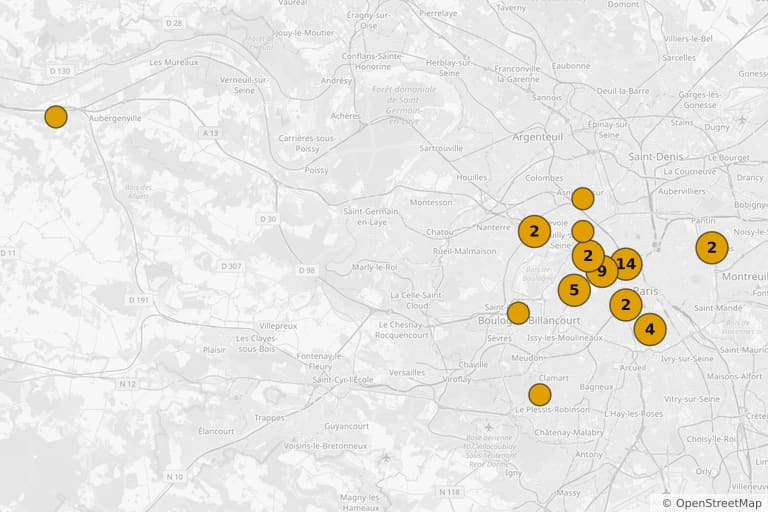Click the A 13 road shield

(211, 133)
